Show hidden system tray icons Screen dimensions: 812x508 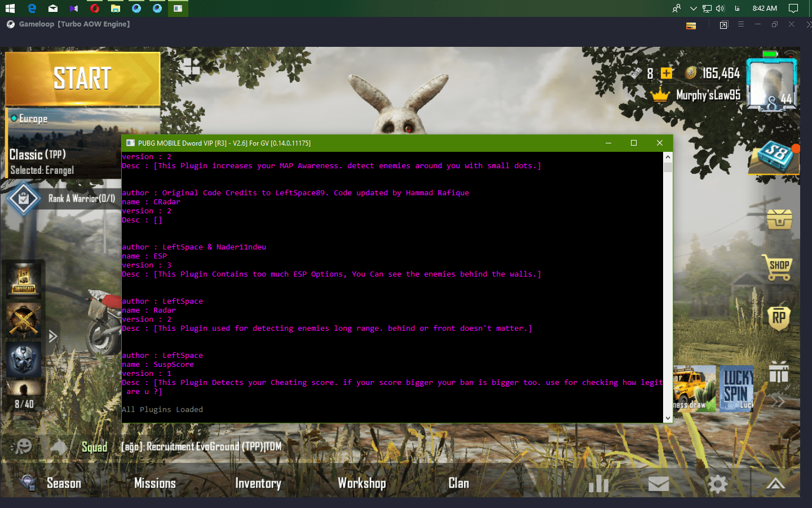(693, 8)
